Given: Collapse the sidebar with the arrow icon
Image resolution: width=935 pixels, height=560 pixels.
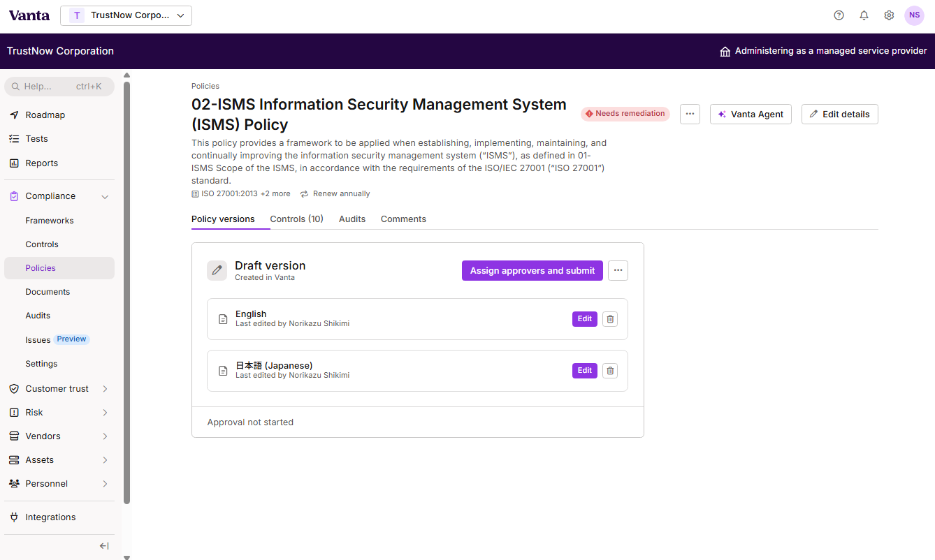Looking at the screenshot, I should [104, 546].
